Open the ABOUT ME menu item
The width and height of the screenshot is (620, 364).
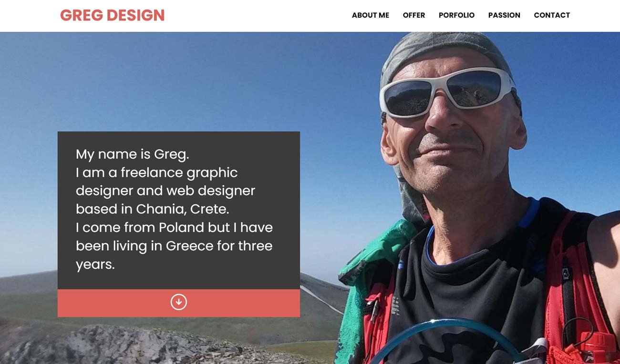(371, 15)
